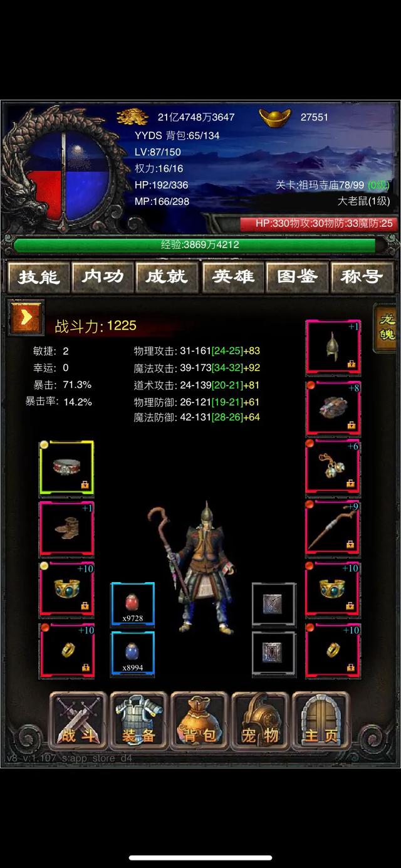This screenshot has height=868, width=401.
Task: Use the red potion x9728
Action: click(x=132, y=604)
